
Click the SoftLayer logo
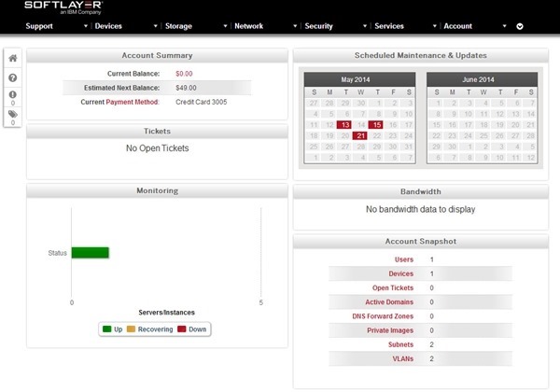click(63, 7)
